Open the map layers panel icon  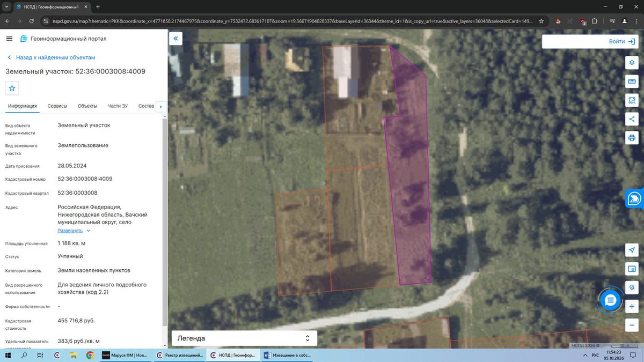coord(632,62)
